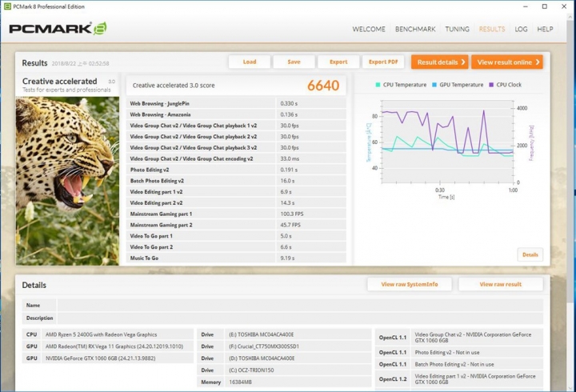
Task: Click the Export button
Action: [338, 62]
